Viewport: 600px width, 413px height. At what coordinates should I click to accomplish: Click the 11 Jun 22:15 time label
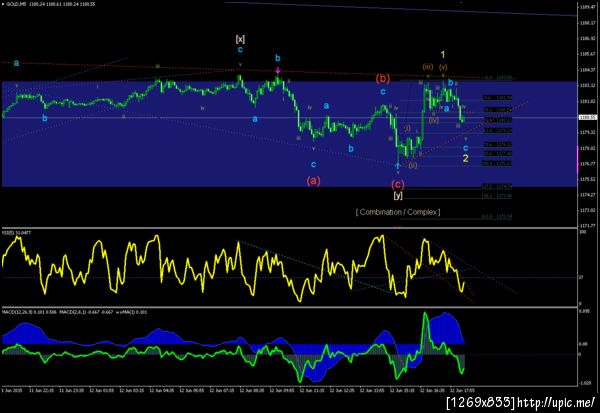click(x=41, y=391)
